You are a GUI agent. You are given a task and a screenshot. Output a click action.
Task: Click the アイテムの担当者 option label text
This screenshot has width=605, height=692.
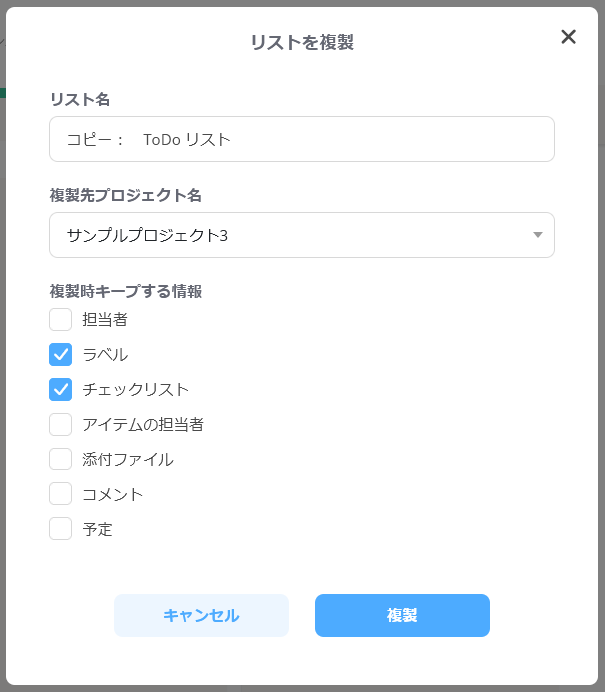(143, 425)
